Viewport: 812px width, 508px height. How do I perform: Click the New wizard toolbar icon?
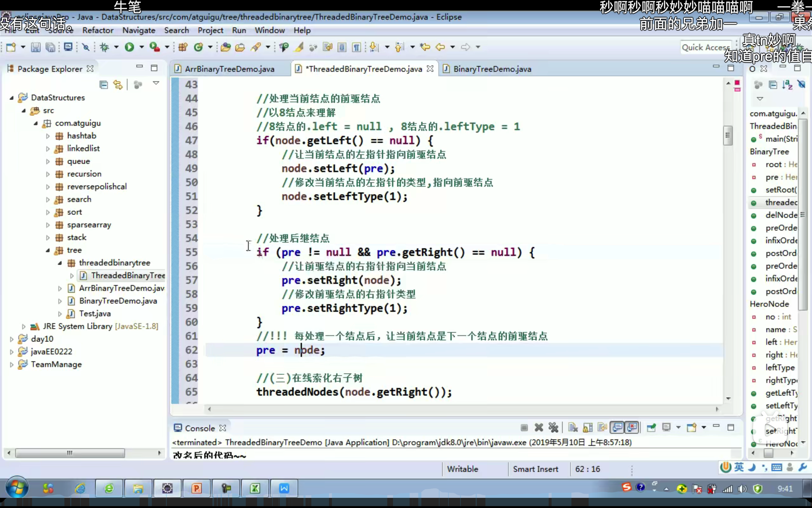coord(11,47)
